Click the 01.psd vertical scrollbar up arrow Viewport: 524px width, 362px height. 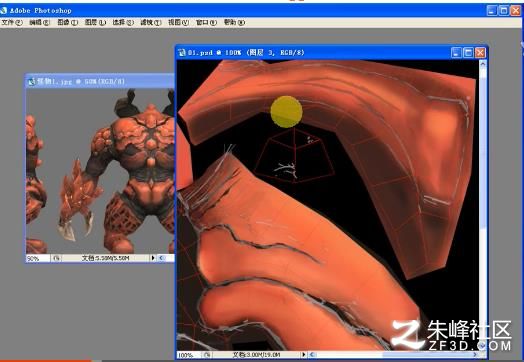pos(483,64)
